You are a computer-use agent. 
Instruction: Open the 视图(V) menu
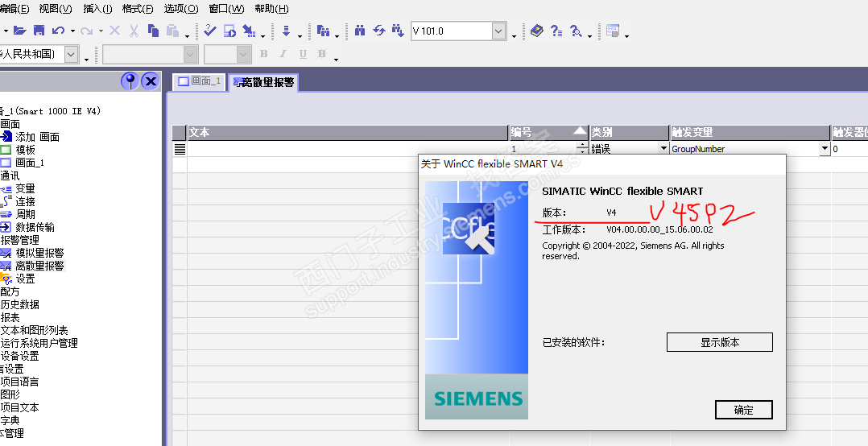(56, 9)
